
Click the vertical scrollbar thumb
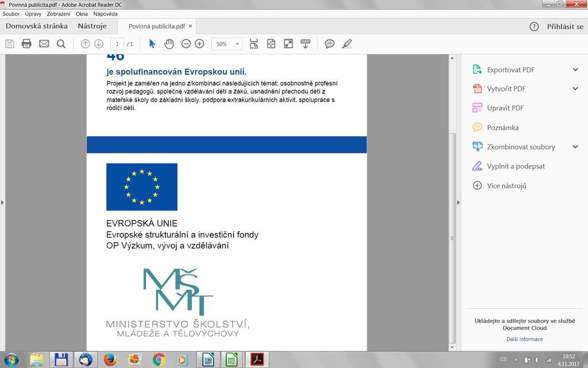coord(452,237)
